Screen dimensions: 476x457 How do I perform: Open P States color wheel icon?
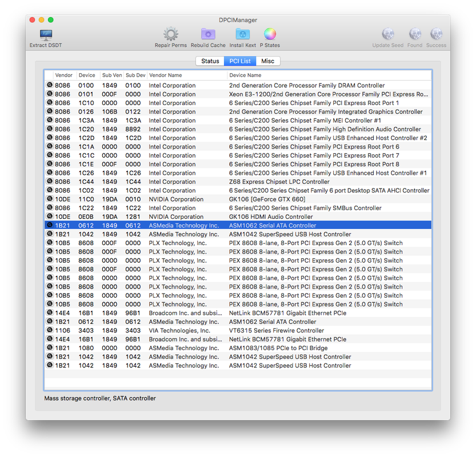270,34
